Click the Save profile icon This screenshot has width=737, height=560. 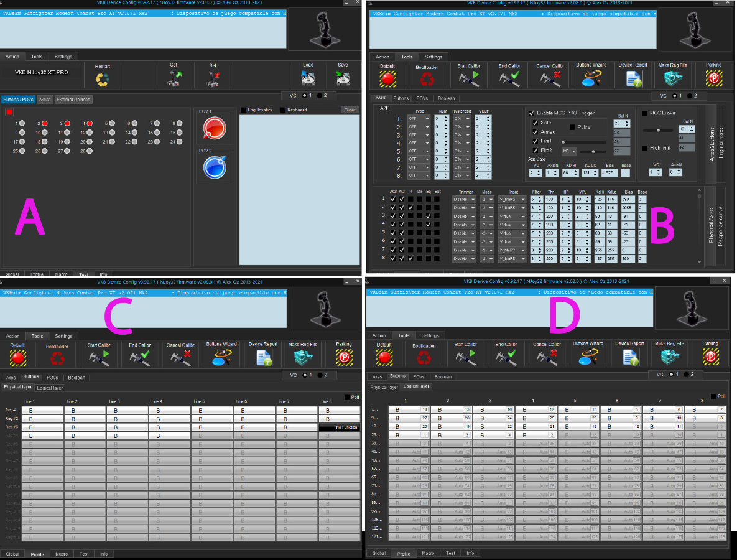point(343,78)
